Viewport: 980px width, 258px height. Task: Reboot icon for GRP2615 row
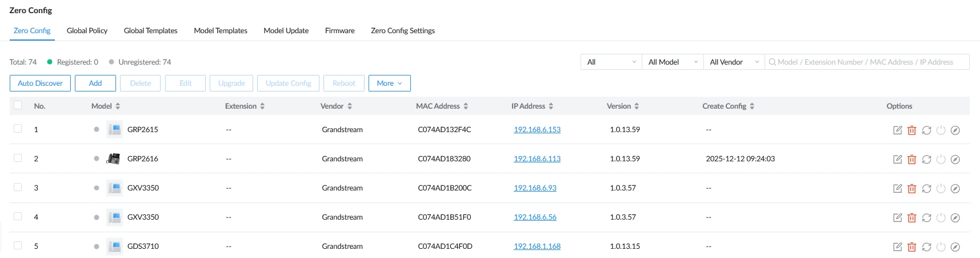(x=941, y=130)
